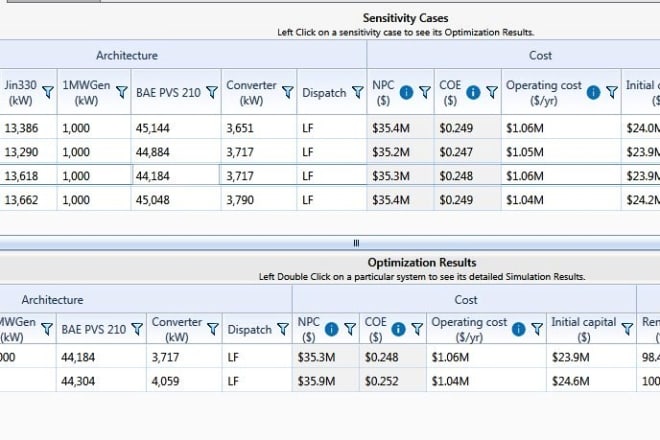Filter COE column in Optimization Results

417,329
